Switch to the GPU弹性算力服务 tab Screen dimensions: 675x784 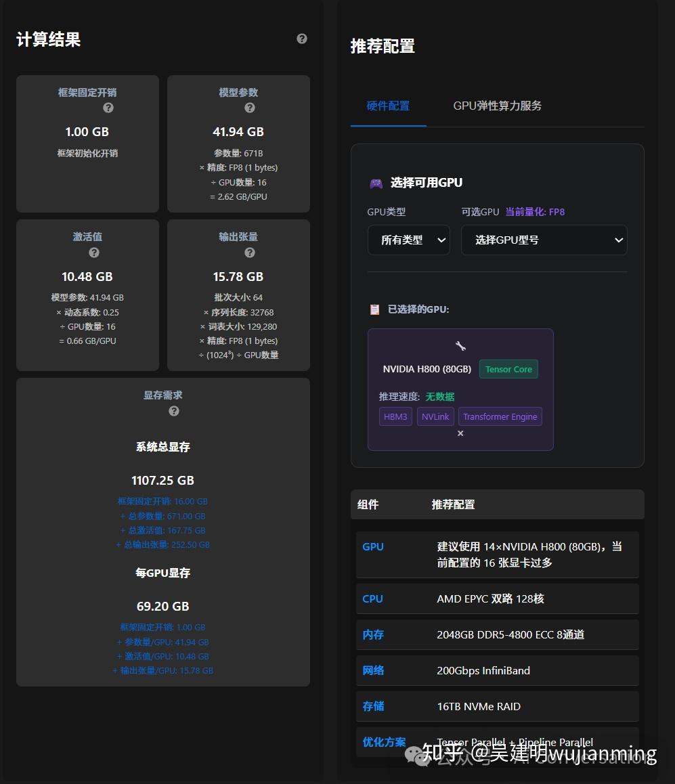coord(497,106)
